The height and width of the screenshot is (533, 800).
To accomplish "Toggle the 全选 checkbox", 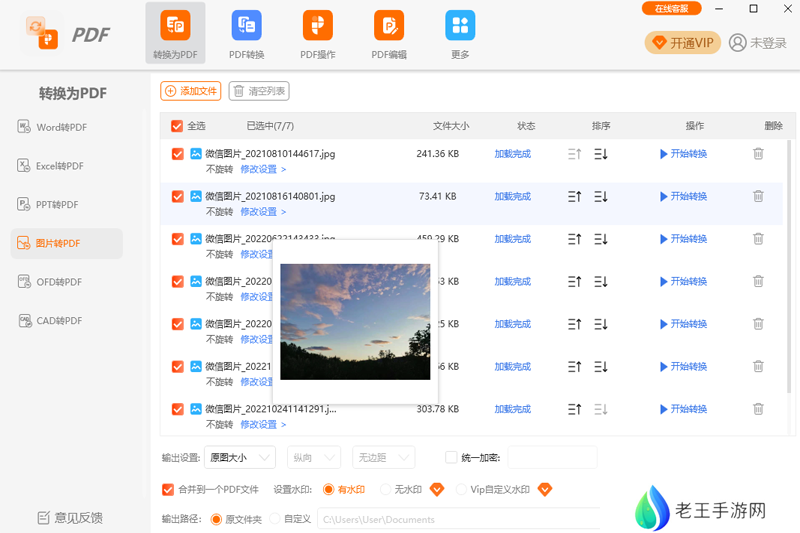I will click(x=177, y=126).
